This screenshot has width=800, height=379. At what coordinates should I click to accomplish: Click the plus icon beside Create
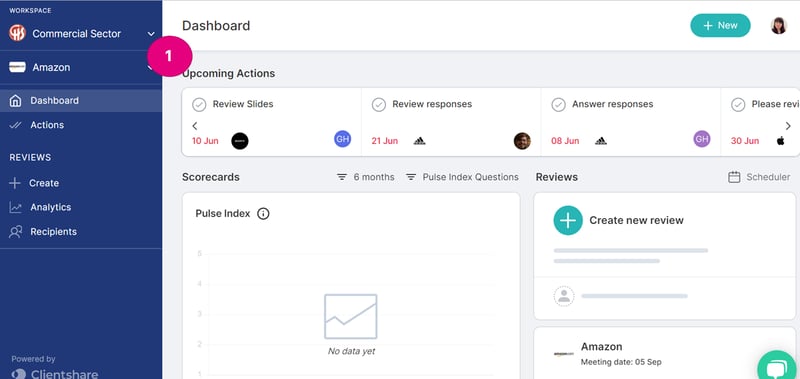pyautogui.click(x=15, y=183)
